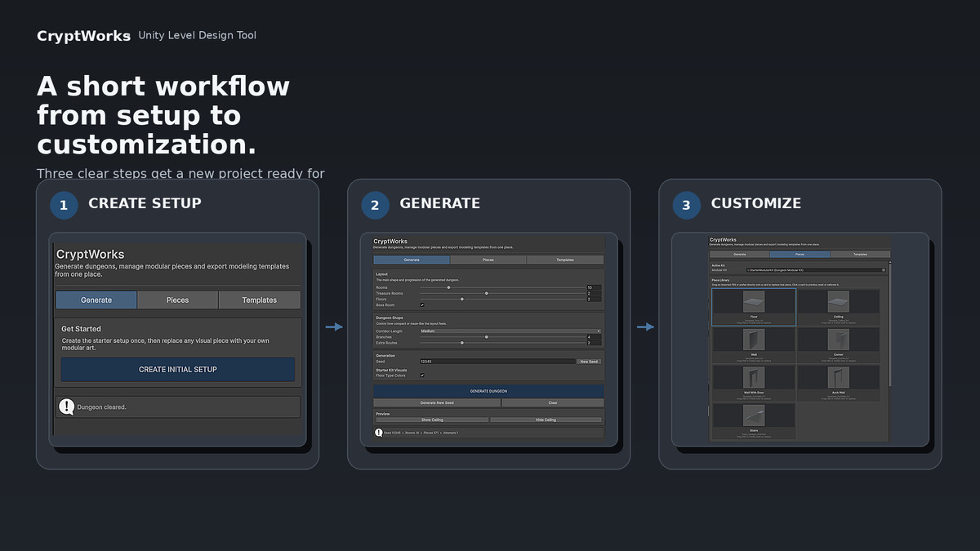Click the Extra Routes slider
The width and height of the screenshot is (980, 551).
[x=502, y=343]
